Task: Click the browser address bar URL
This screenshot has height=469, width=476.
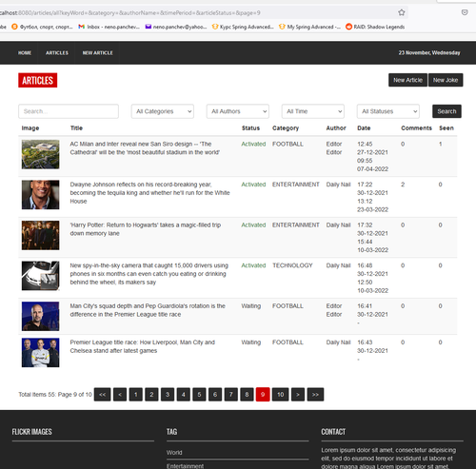Action: click(x=130, y=13)
